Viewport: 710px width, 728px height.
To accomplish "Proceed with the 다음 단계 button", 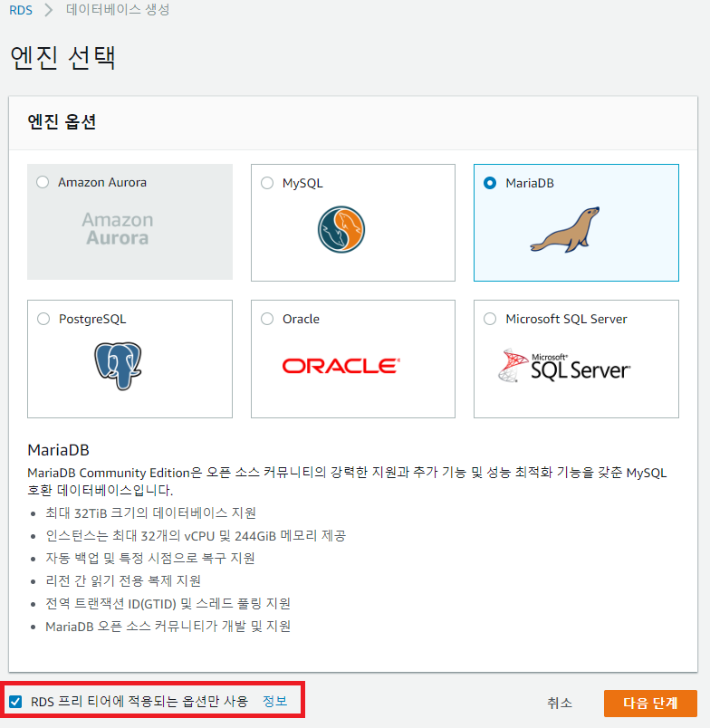I will tap(650, 703).
